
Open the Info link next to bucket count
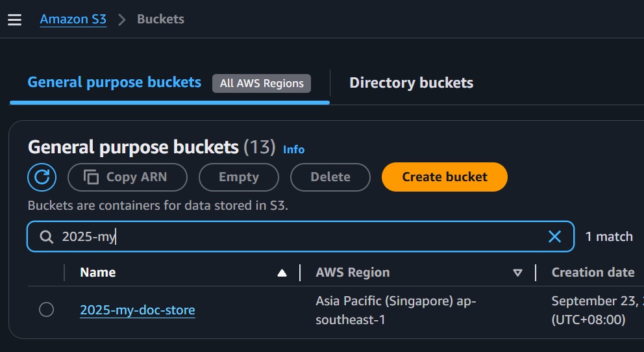click(x=293, y=149)
